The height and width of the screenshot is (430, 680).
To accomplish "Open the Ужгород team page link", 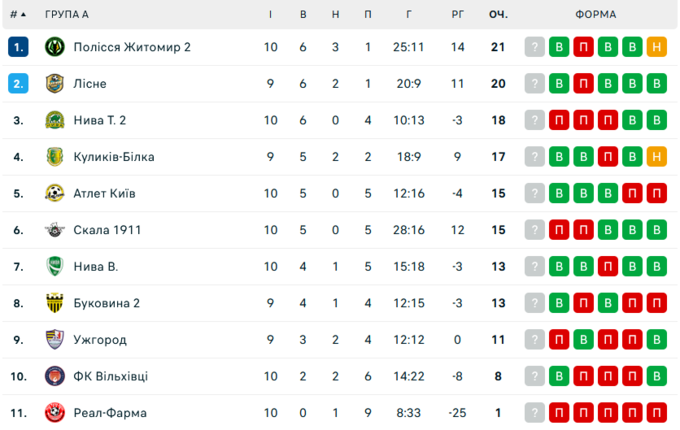I will click(x=100, y=340).
